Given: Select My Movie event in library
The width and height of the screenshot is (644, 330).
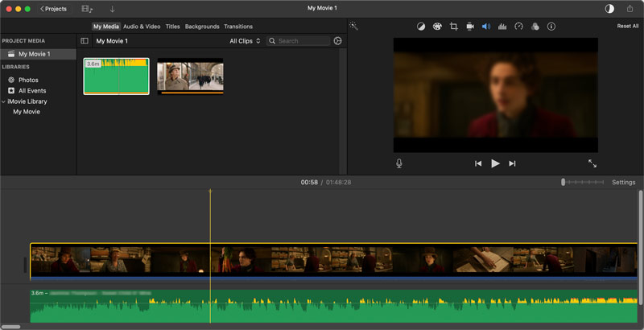Looking at the screenshot, I should (27, 112).
